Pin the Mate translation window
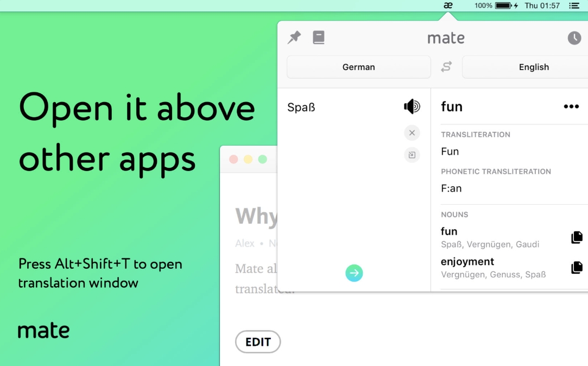 294,37
